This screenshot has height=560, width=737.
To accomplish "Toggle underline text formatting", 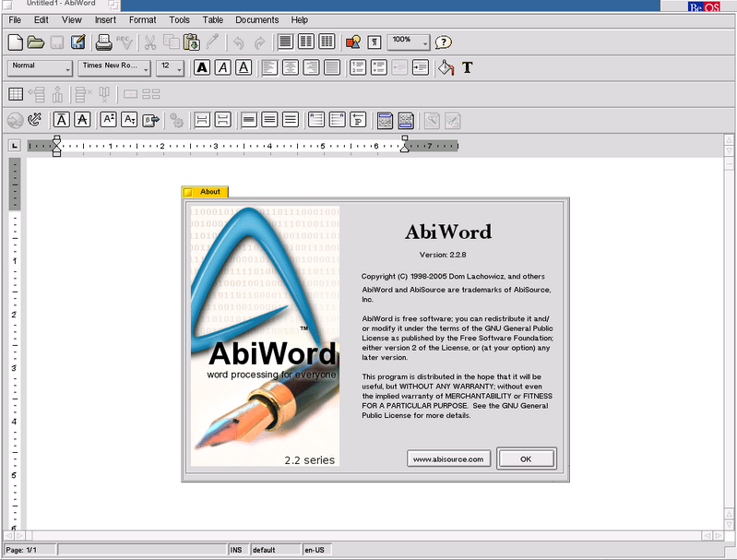I will 244,67.
